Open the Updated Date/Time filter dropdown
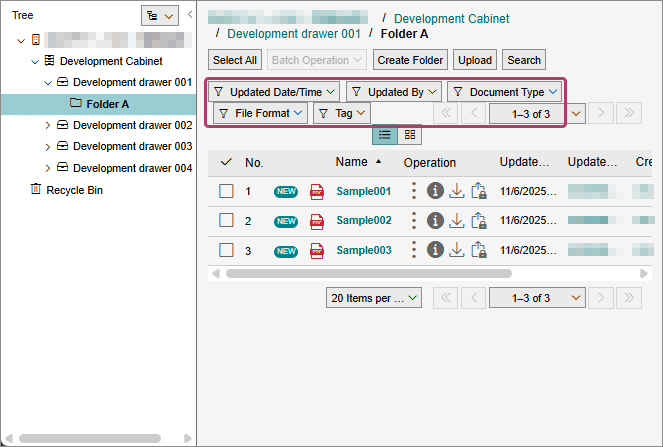Viewport: 663px width, 447px height. tap(274, 92)
